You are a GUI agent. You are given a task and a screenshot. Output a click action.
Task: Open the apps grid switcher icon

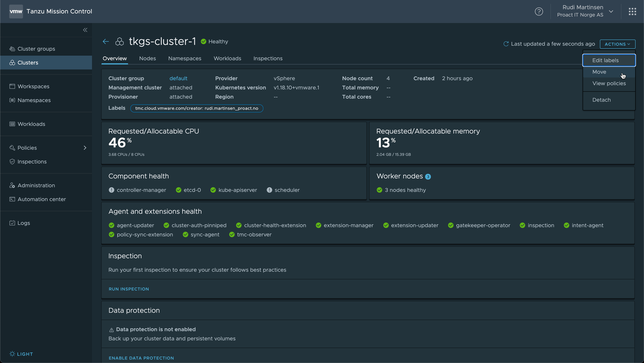[632, 11]
